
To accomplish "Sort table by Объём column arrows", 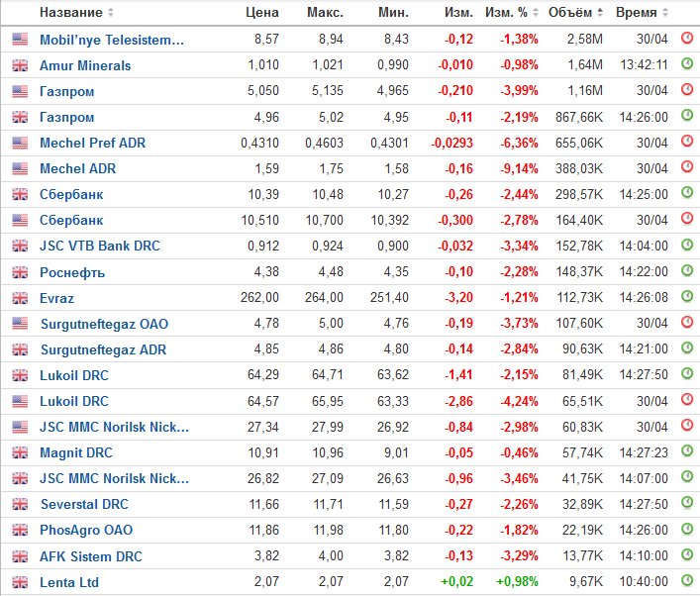I will pos(600,13).
